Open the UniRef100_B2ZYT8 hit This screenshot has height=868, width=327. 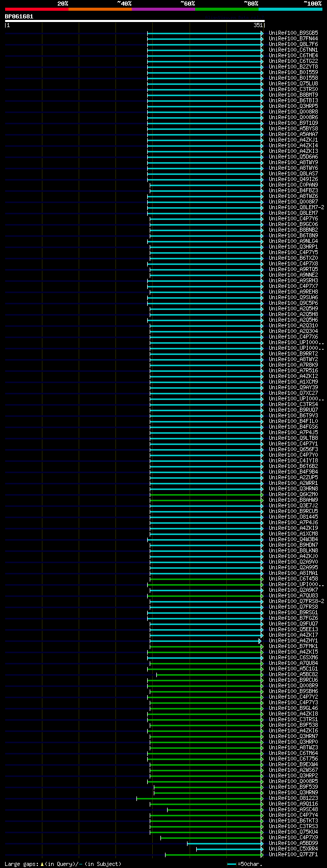pos(293,67)
